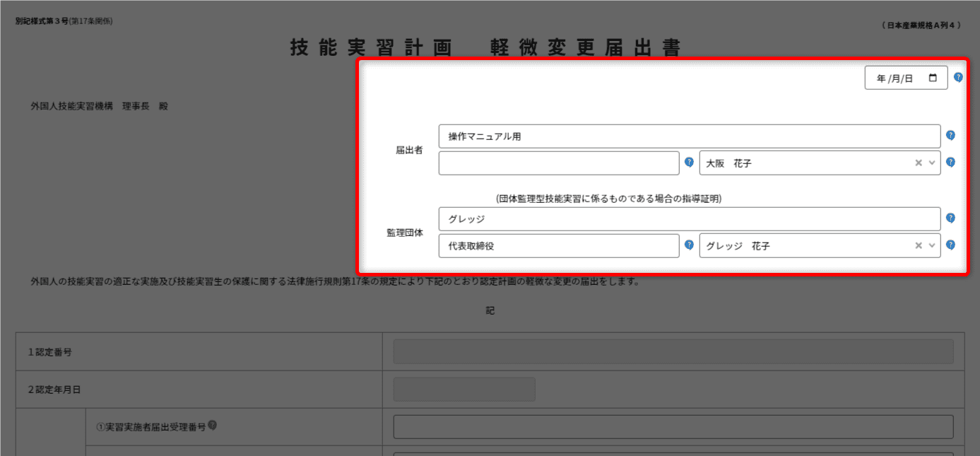The height and width of the screenshot is (456, 980).
Task: Click the empty 届出者 title input field
Action: (558, 163)
